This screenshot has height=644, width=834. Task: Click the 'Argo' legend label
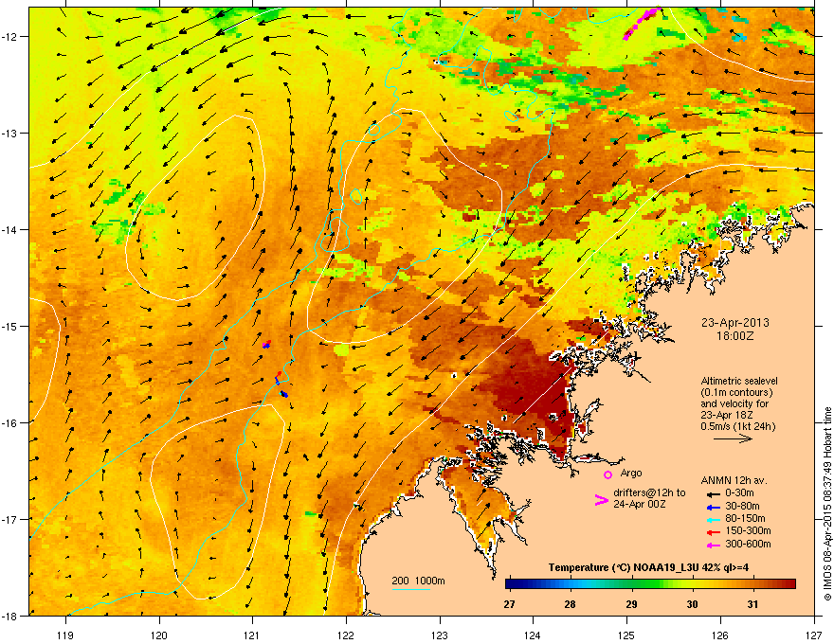click(x=631, y=474)
